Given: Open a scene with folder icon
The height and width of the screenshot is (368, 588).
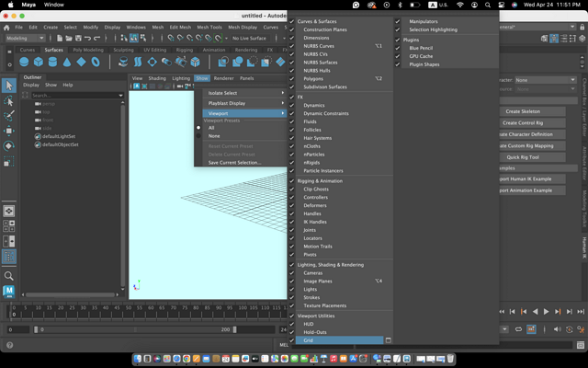Looking at the screenshot, I should (x=69, y=38).
